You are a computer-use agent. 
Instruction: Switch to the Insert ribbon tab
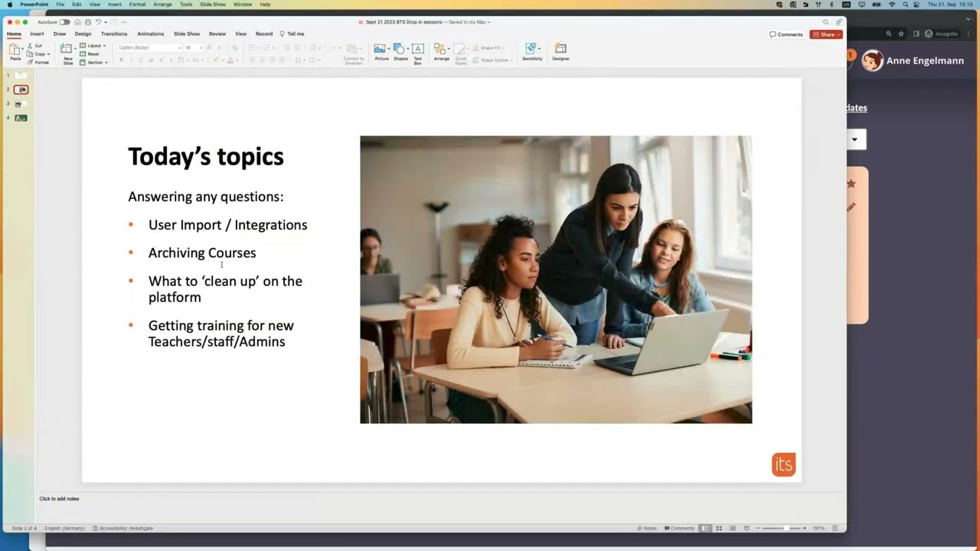point(37,34)
